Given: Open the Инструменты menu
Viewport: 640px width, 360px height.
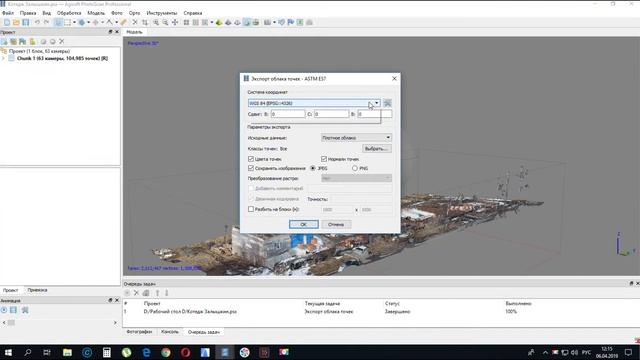Looking at the screenshot, I should coord(162,13).
